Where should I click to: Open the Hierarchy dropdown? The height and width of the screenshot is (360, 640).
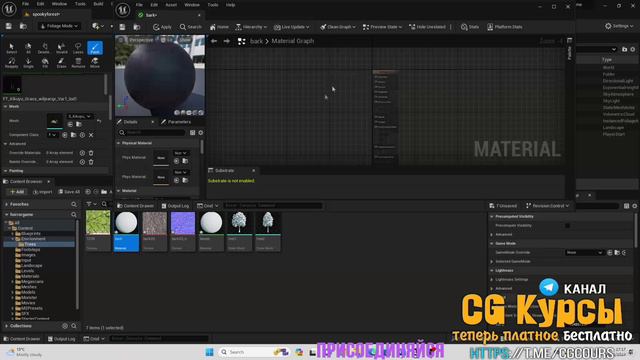click(251, 27)
